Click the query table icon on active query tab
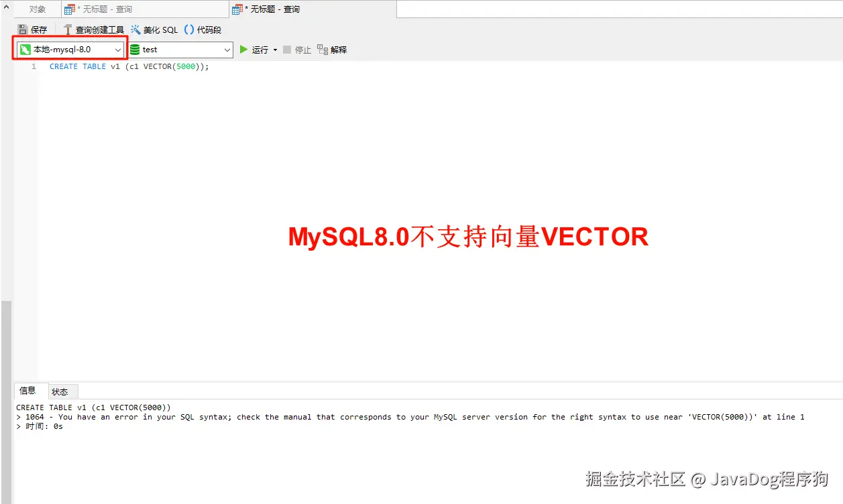The height and width of the screenshot is (504, 843). [237, 9]
